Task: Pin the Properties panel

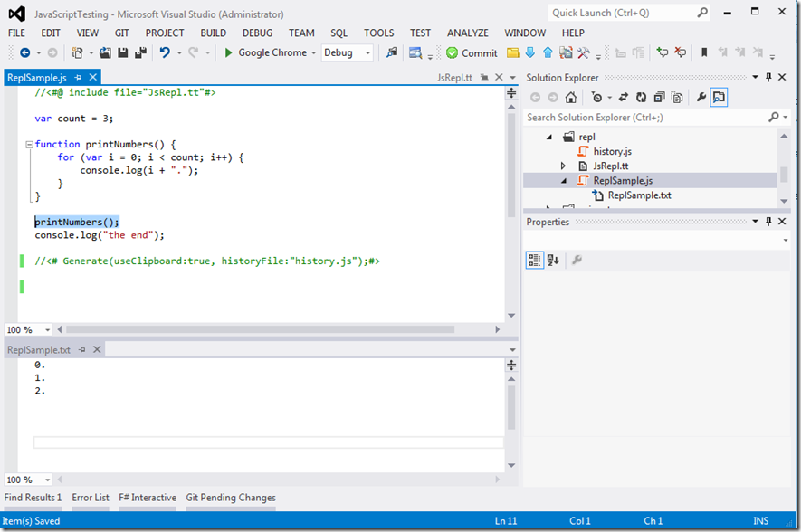Action: click(x=768, y=221)
